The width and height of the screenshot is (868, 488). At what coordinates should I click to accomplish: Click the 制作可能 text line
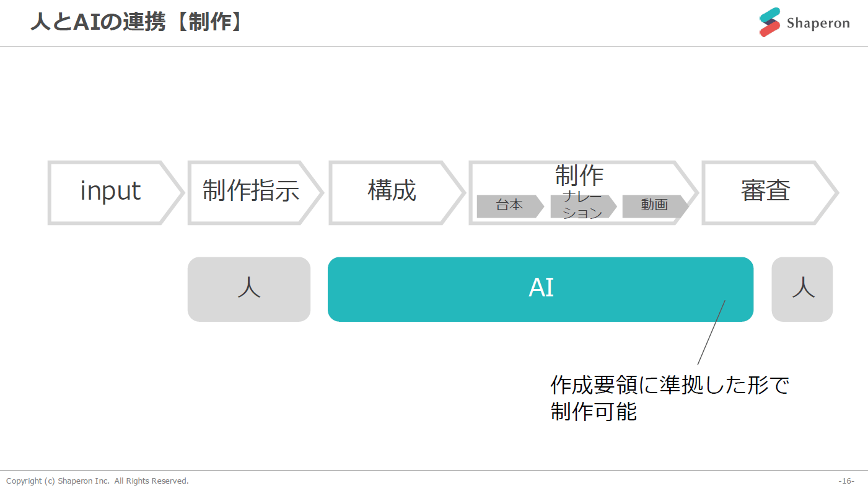click(x=594, y=412)
